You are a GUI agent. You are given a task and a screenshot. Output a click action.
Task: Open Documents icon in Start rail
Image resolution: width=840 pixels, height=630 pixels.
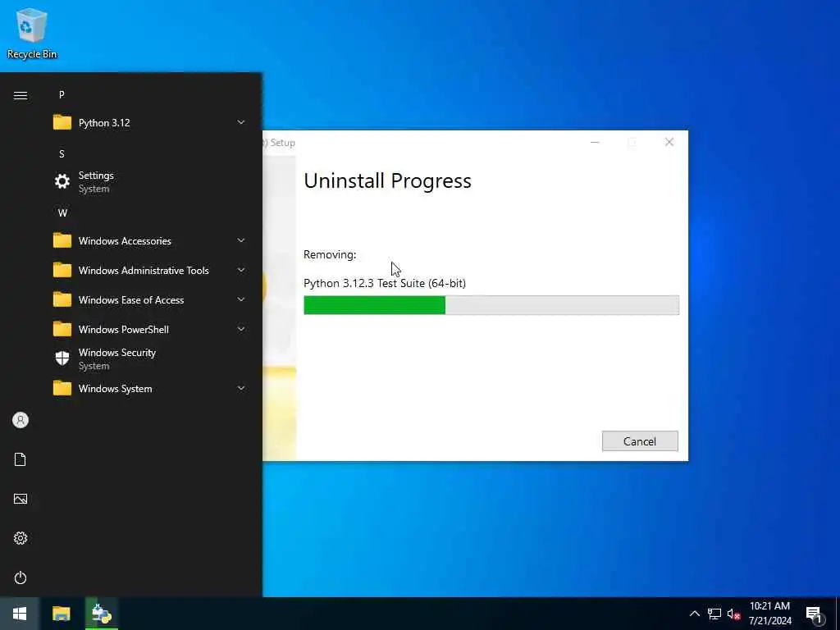pyautogui.click(x=21, y=459)
